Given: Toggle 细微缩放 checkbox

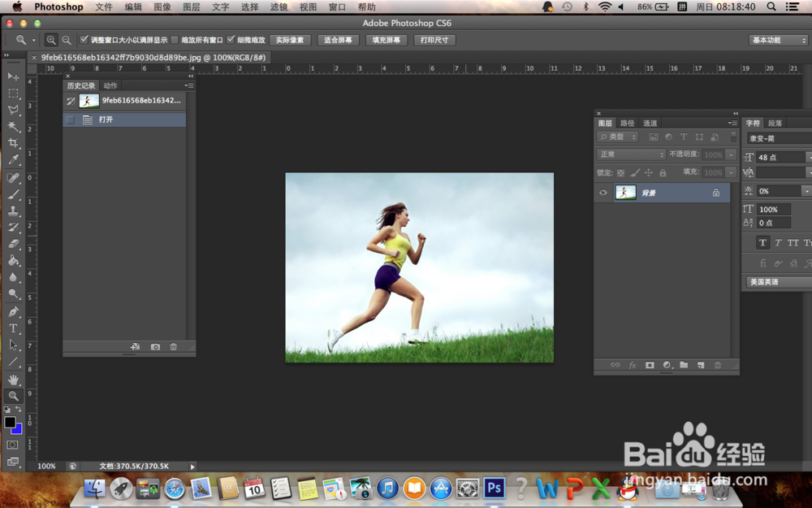Looking at the screenshot, I should click(231, 40).
